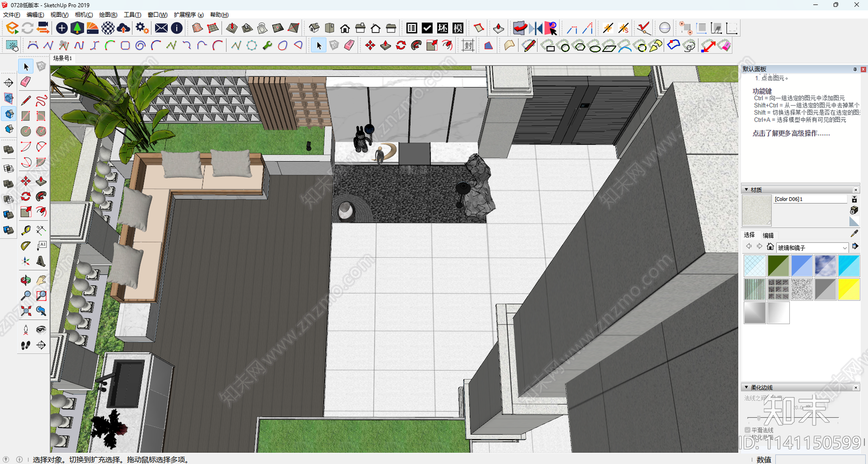Open the 扩展程序 menu
The image size is (868, 464).
click(x=189, y=15)
